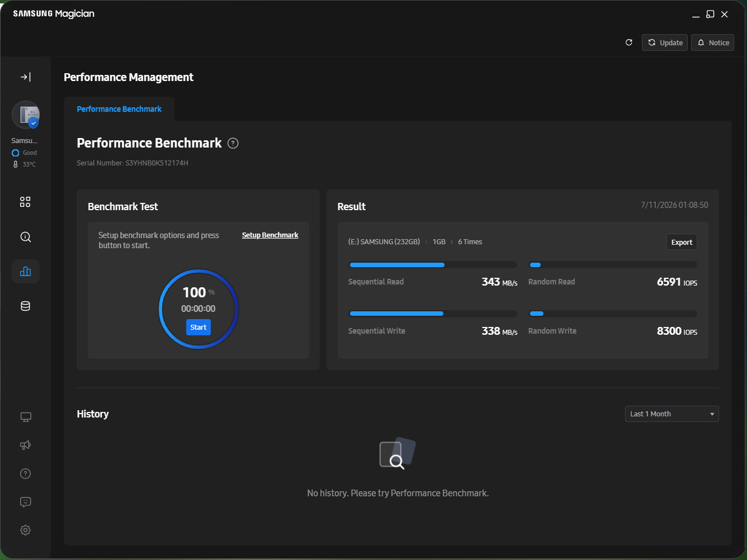Click the drive Good status indicator
The width and height of the screenshot is (747, 560).
pyautogui.click(x=24, y=153)
